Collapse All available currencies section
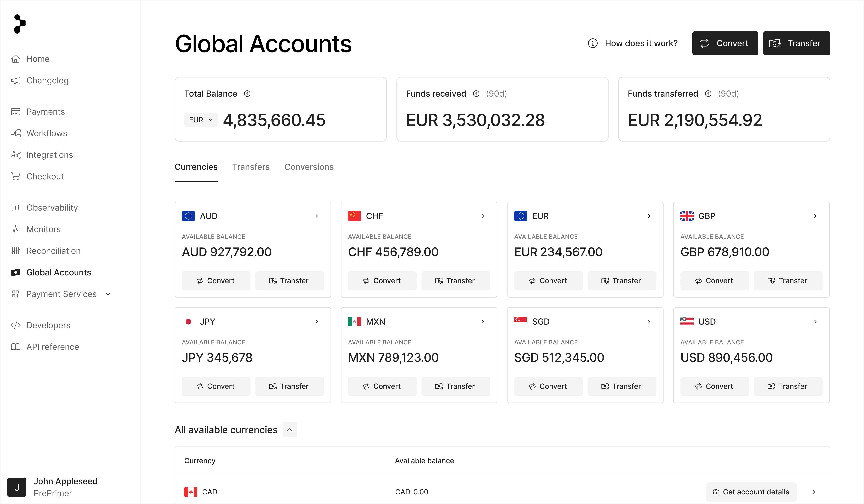This screenshot has width=864, height=504. pyautogui.click(x=290, y=430)
